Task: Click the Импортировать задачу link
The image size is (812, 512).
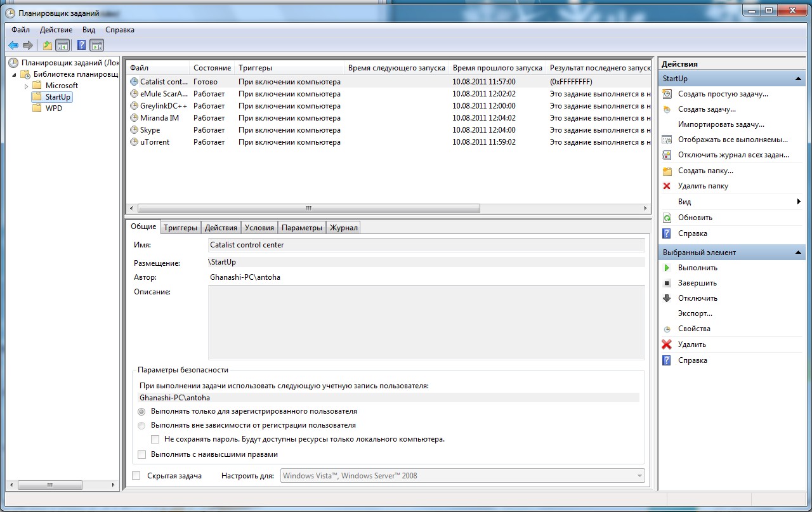Action: (x=721, y=124)
